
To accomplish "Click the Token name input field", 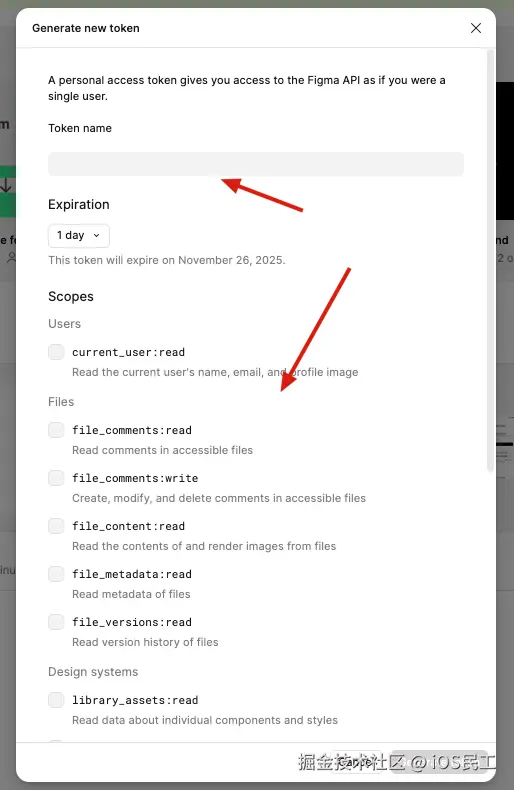I will point(256,164).
